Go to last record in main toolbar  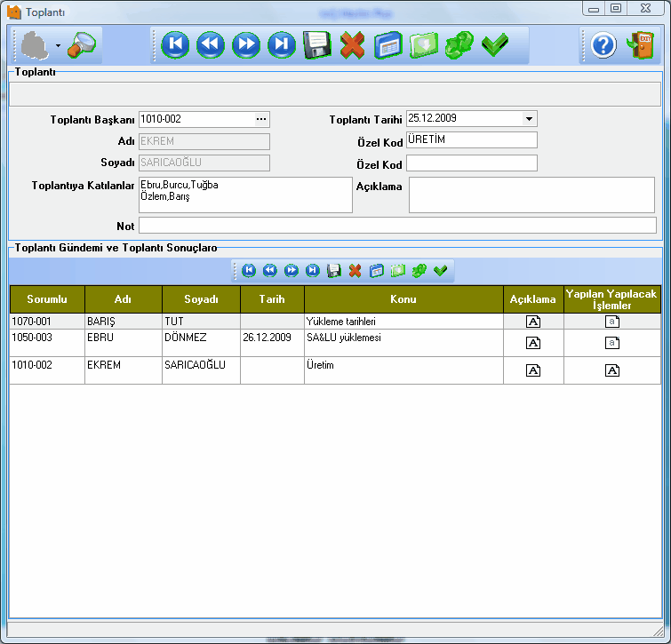point(282,44)
